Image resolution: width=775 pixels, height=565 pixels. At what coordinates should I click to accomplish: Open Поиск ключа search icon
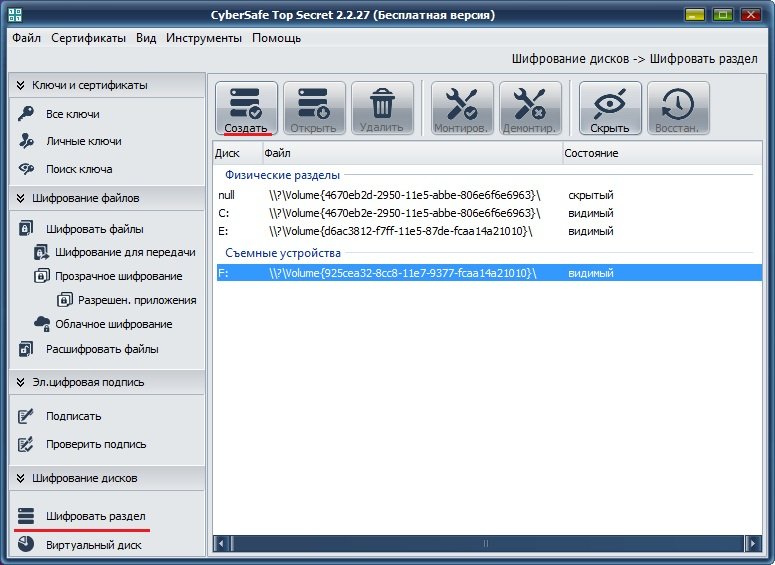click(26, 169)
